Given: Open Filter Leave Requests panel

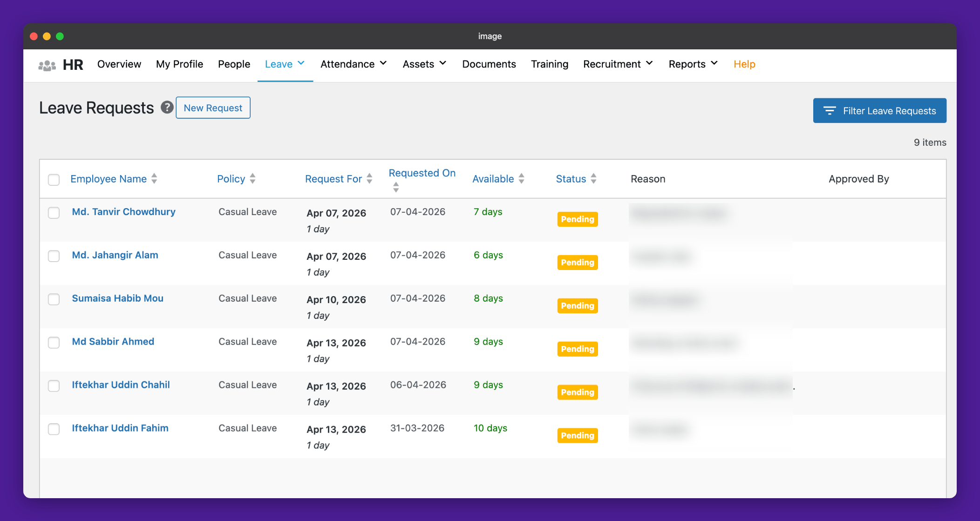Looking at the screenshot, I should pyautogui.click(x=879, y=111).
